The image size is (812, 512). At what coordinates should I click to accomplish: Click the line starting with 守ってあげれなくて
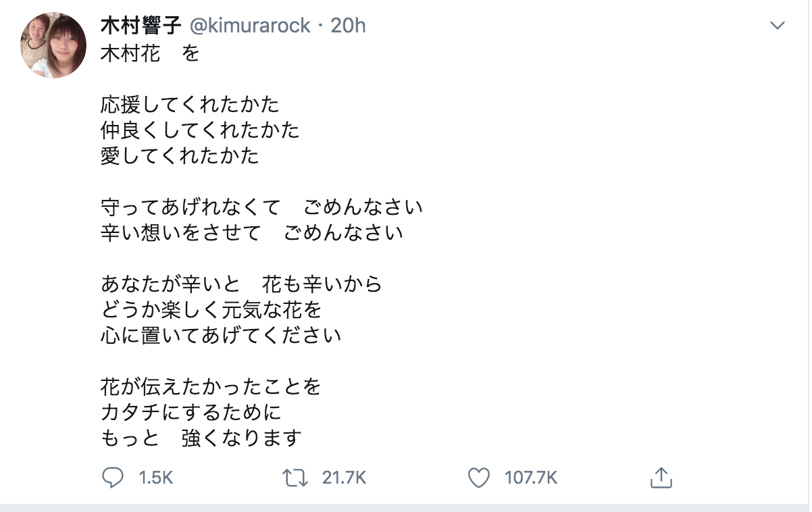261,207
